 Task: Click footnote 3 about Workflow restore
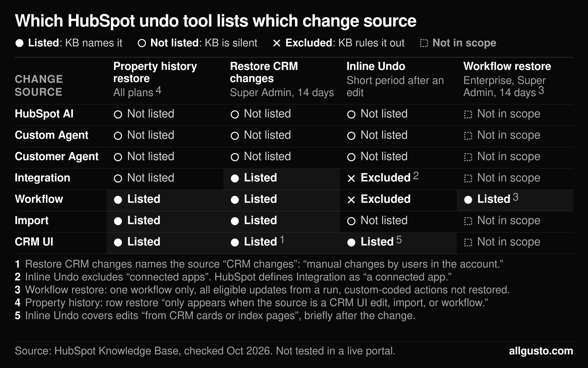pos(262,290)
